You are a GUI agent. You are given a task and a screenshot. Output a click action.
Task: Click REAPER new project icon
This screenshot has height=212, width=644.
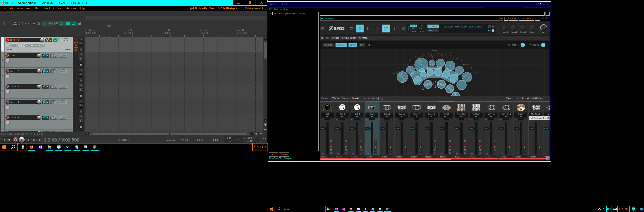coord(3,24)
